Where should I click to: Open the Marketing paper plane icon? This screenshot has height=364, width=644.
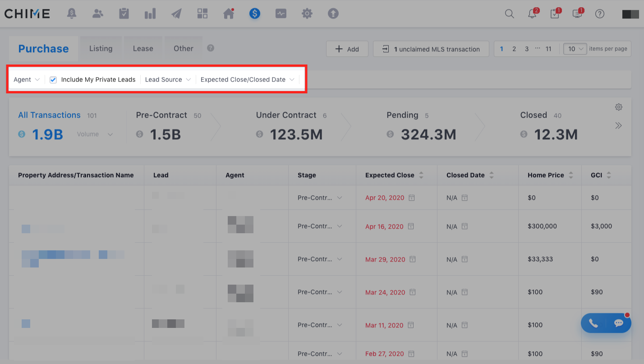(176, 14)
